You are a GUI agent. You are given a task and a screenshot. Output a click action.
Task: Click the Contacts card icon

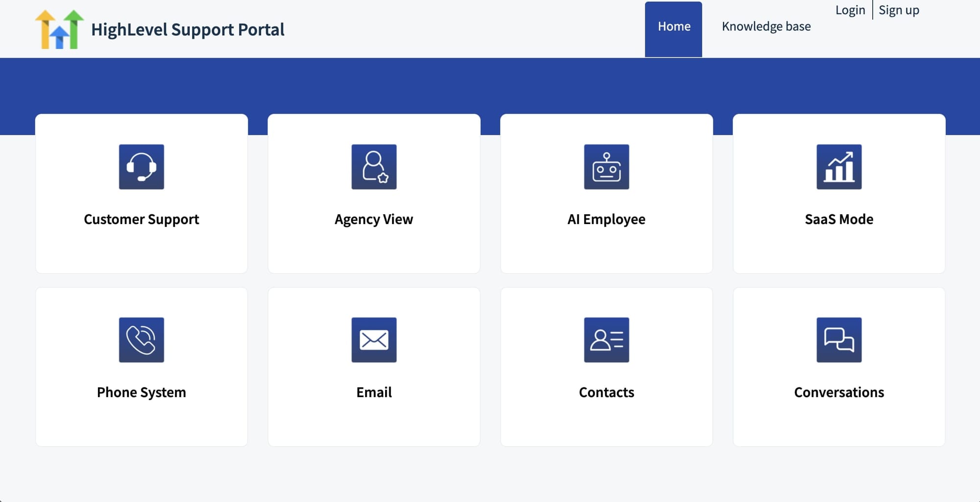tap(607, 340)
